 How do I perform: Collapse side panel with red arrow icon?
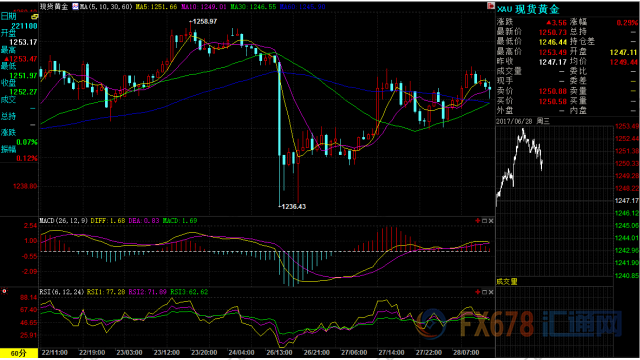coord(490,6)
